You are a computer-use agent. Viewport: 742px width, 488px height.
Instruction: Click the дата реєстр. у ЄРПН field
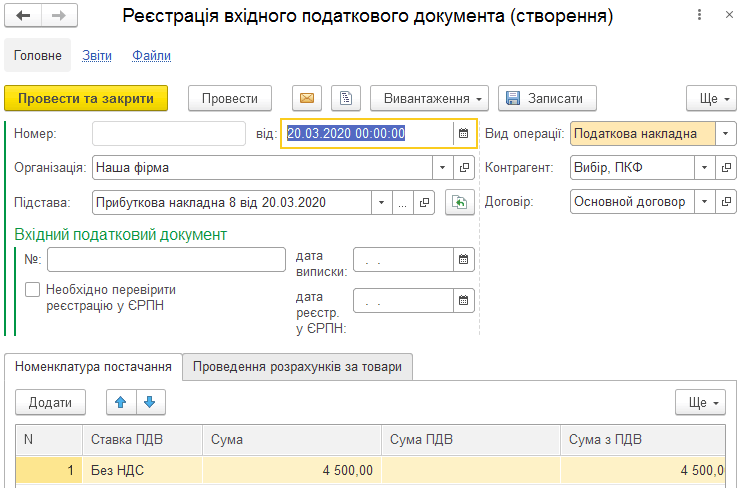pyautogui.click(x=403, y=301)
